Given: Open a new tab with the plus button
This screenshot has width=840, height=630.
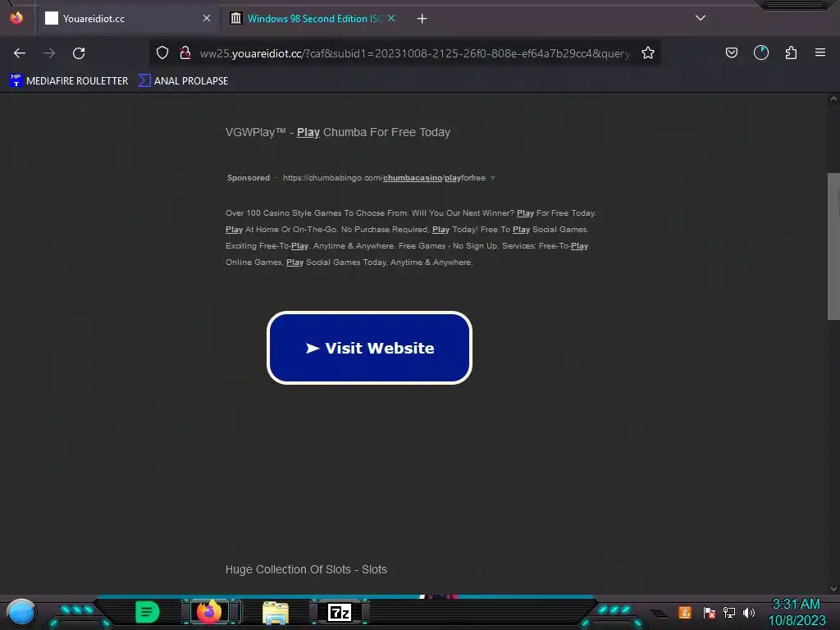Looking at the screenshot, I should (x=422, y=19).
